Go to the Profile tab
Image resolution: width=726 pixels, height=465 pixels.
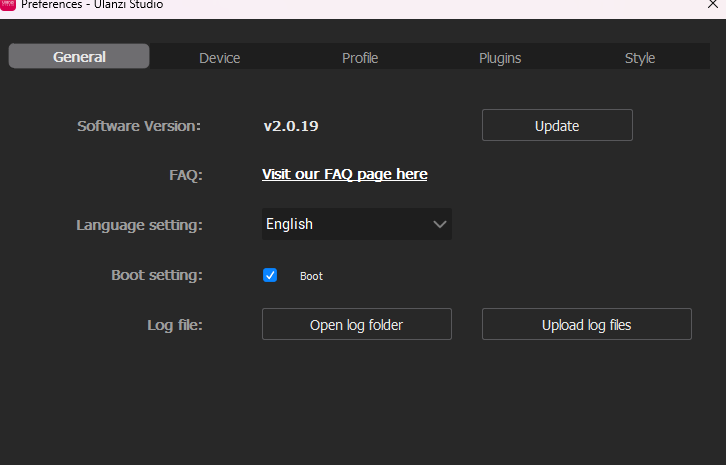tap(360, 58)
